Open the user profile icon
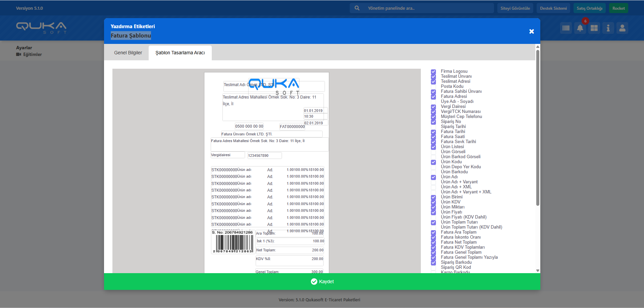 coord(622,28)
